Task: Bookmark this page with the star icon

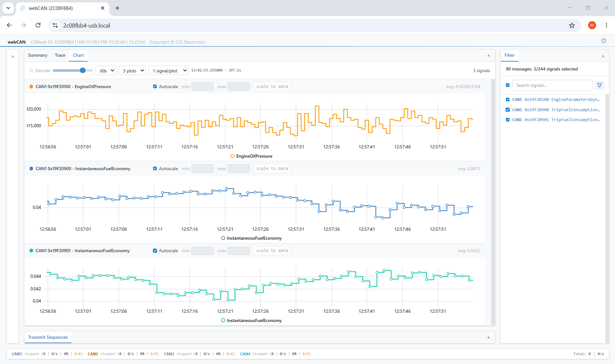Action: pyautogui.click(x=572, y=25)
